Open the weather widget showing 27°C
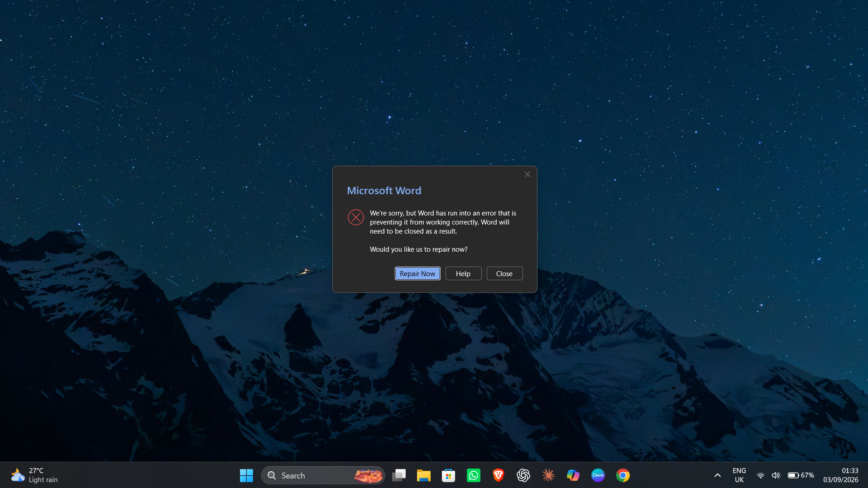Image resolution: width=868 pixels, height=488 pixels. point(35,475)
